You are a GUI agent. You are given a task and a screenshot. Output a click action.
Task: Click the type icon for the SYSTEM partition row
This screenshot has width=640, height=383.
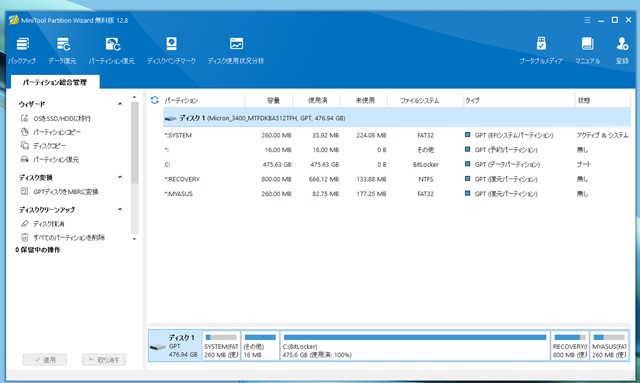467,135
